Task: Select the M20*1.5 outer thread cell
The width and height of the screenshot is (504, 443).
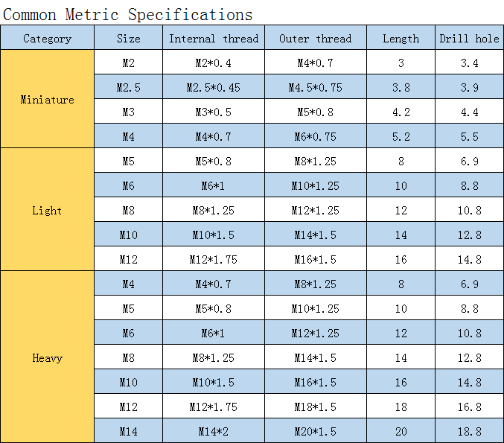Action: point(316,430)
